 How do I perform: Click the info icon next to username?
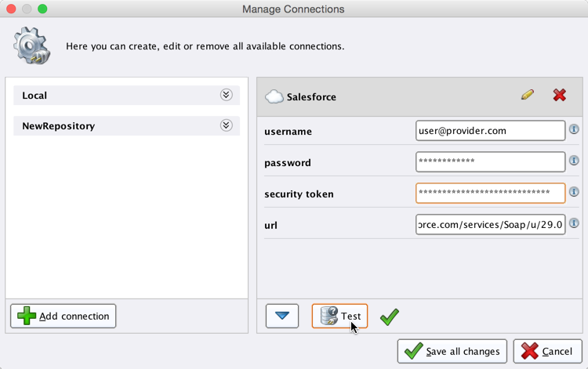tap(574, 129)
